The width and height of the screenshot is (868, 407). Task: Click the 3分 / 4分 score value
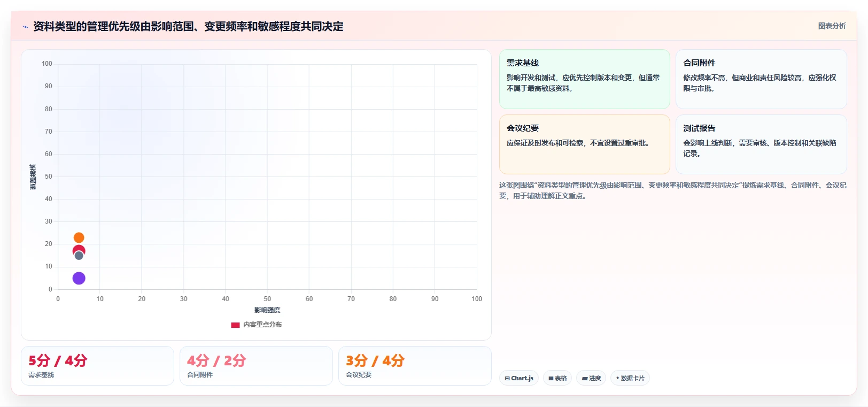[375, 360]
